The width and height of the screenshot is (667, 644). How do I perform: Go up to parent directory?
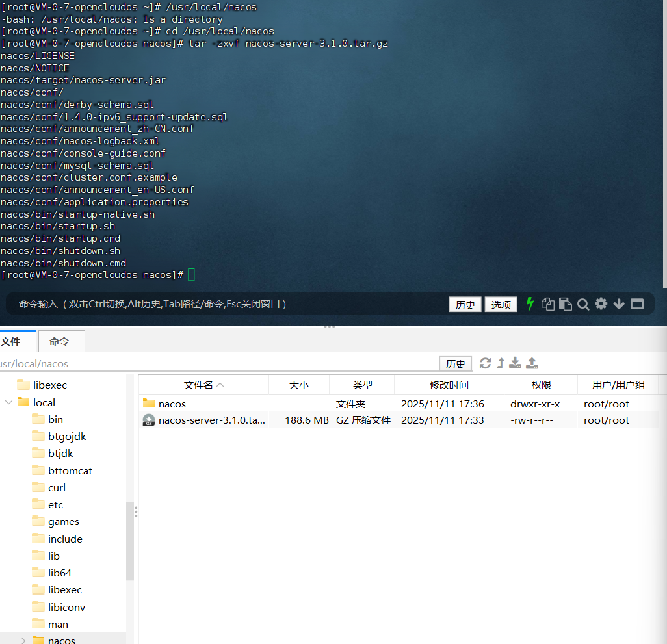pos(501,363)
